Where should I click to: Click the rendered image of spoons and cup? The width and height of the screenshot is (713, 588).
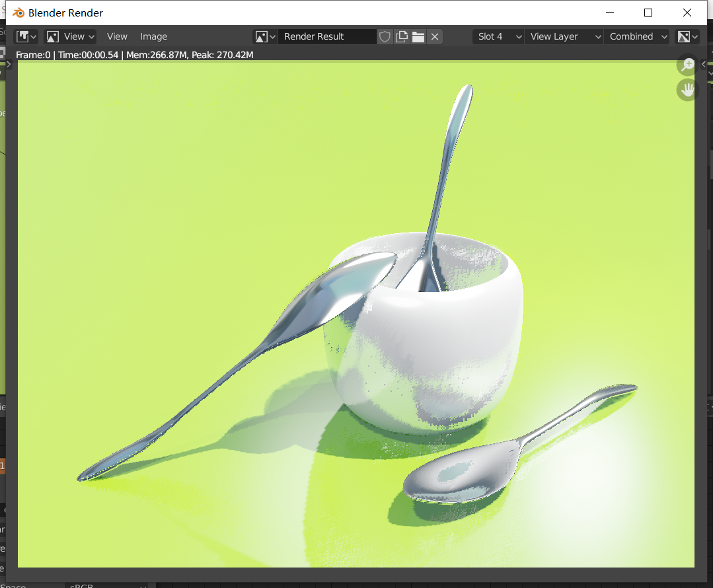pos(356,314)
